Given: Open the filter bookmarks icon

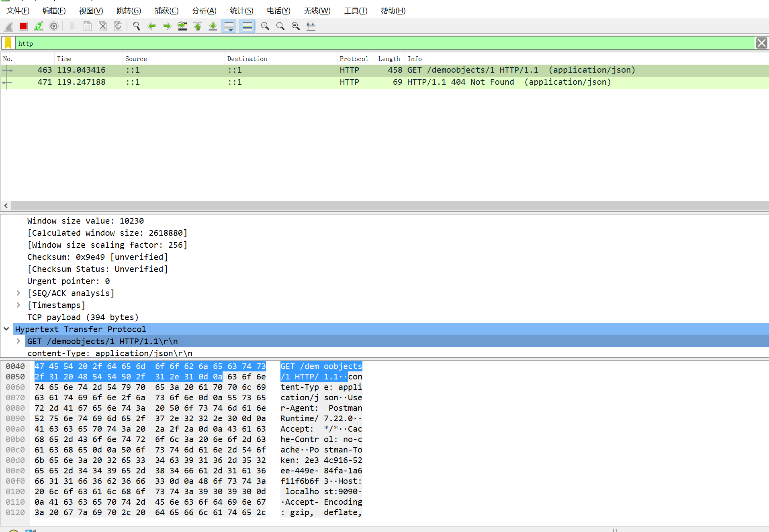Looking at the screenshot, I should pyautogui.click(x=8, y=43).
